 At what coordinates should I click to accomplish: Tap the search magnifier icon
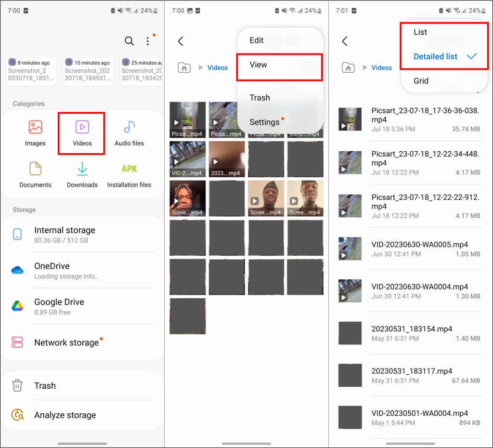click(x=129, y=41)
